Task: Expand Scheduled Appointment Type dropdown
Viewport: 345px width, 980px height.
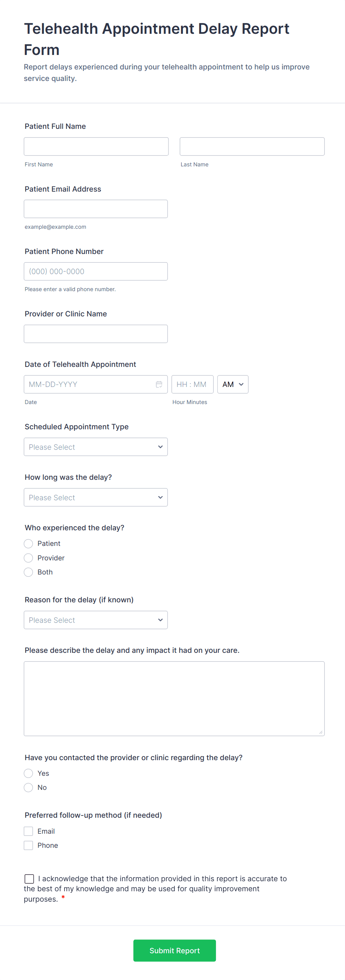Action: (x=96, y=447)
